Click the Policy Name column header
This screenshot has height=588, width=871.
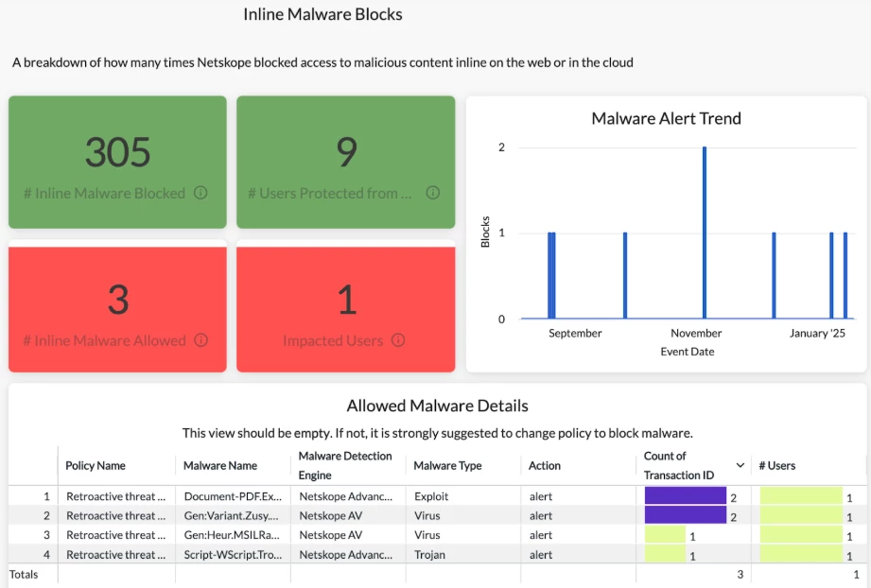[95, 465]
